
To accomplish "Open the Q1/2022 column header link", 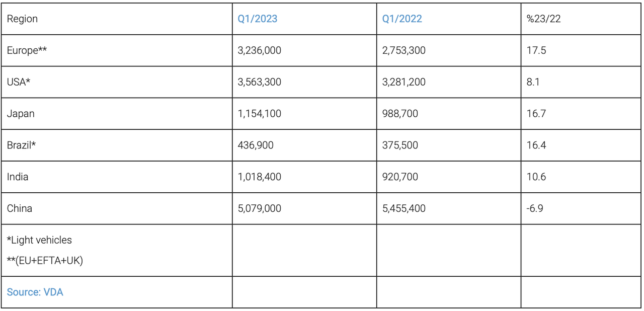I will (x=402, y=19).
